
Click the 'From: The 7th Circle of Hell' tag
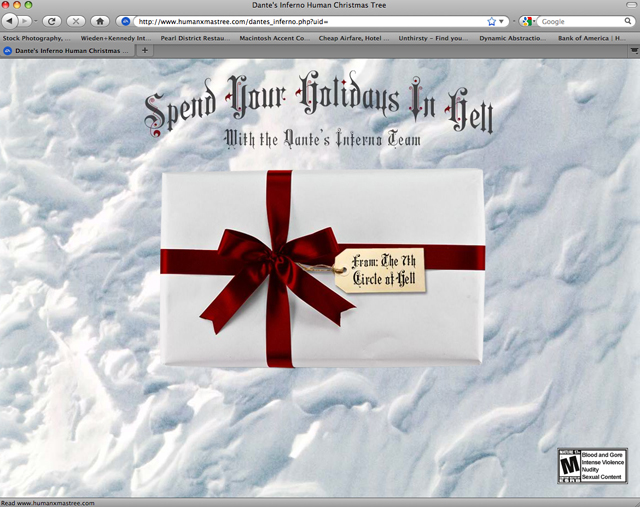(380, 270)
